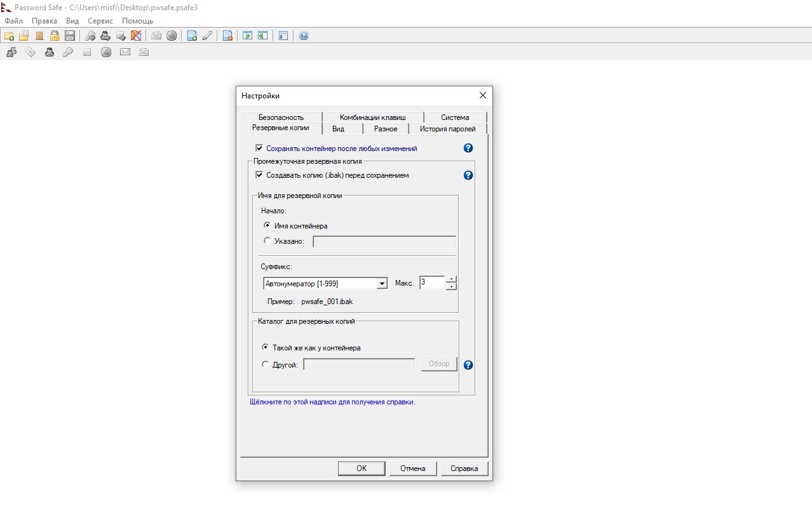Click the Отмена button

(413, 468)
